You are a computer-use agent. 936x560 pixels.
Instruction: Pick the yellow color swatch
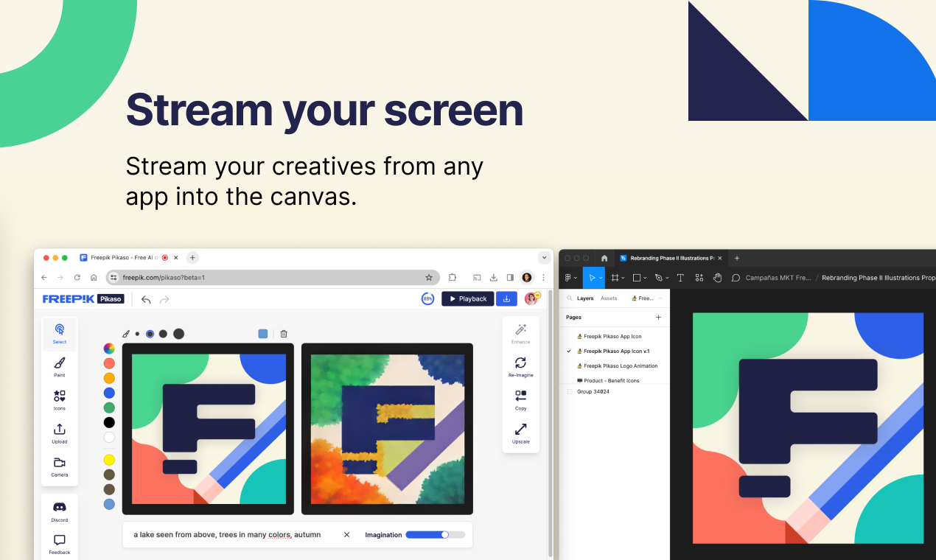pyautogui.click(x=109, y=460)
